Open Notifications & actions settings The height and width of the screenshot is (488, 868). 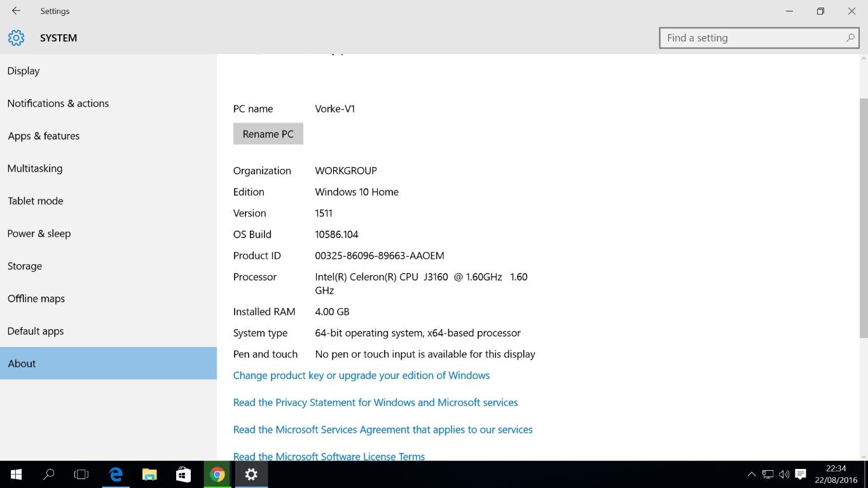point(108,103)
